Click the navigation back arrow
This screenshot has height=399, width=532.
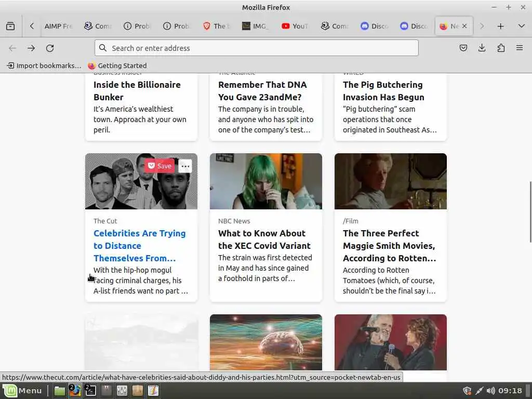click(x=12, y=48)
